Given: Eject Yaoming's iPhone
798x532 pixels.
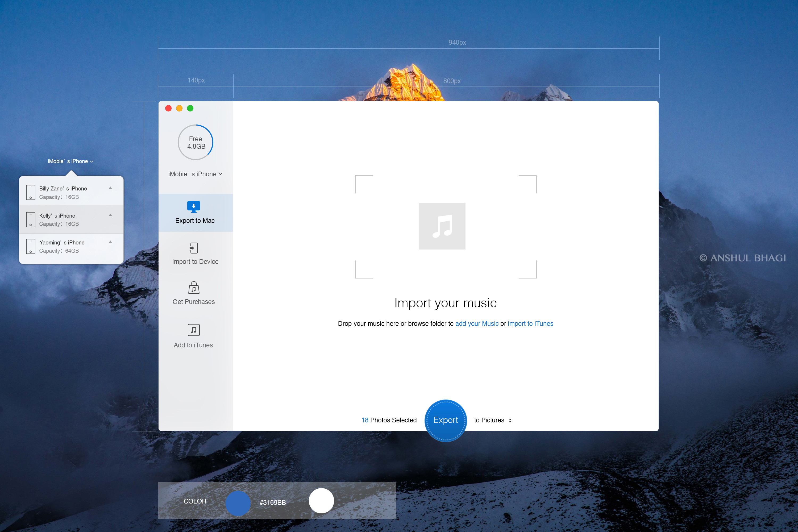Looking at the screenshot, I should click(110, 242).
